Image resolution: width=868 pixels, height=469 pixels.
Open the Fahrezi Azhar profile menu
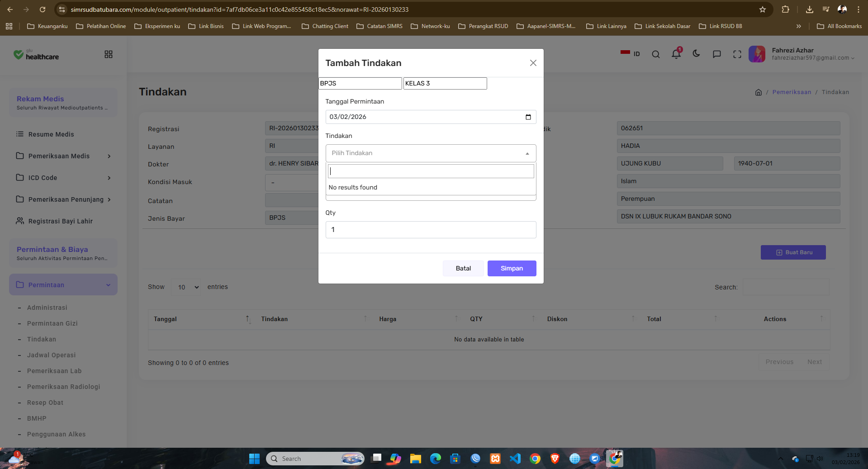click(x=802, y=54)
